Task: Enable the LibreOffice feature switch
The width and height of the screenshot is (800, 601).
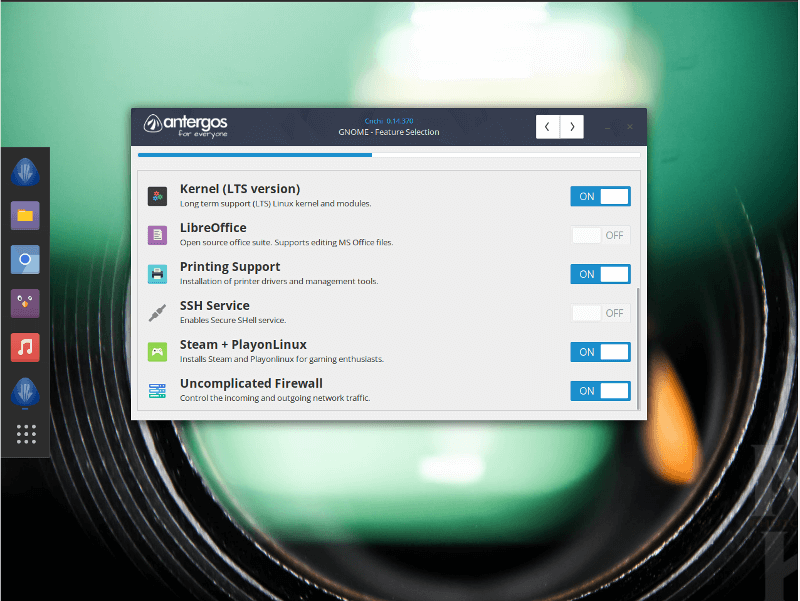Action: point(600,234)
